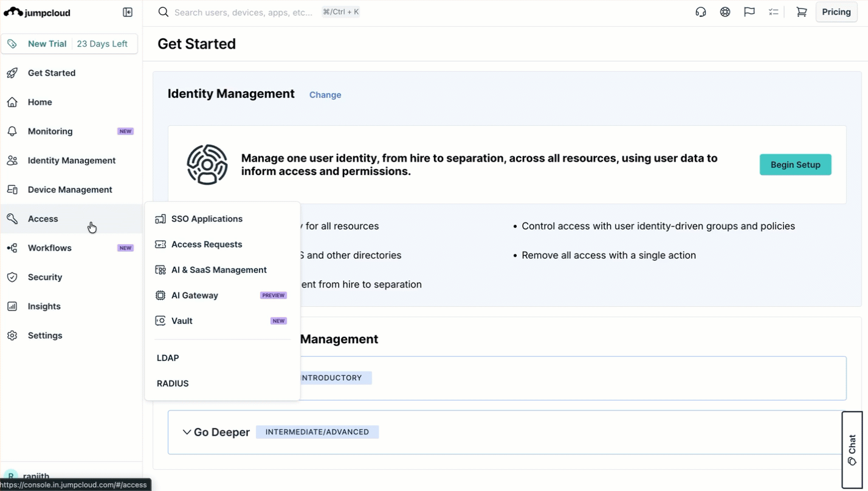Open Security in the sidebar
Viewport: 868px width, 491px height.
(71, 277)
